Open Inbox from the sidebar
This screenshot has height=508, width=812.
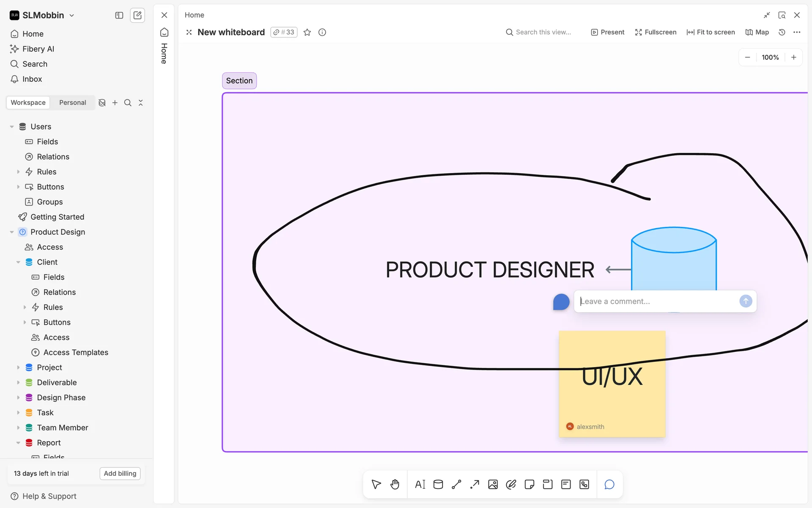click(x=32, y=79)
